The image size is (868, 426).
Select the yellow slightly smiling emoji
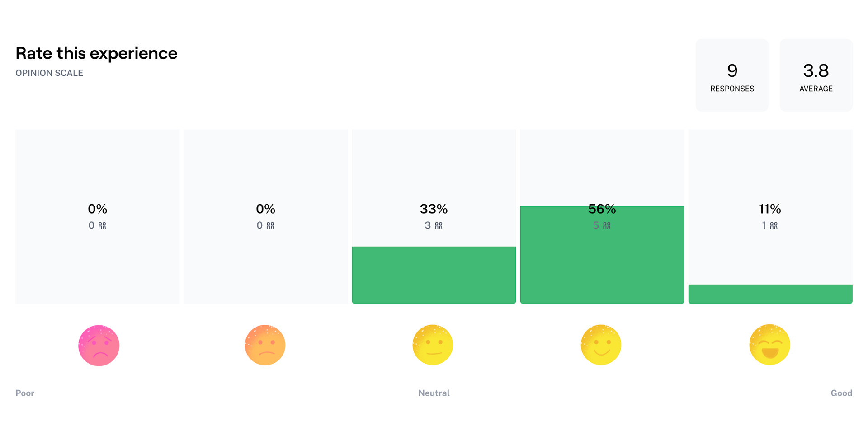click(x=601, y=345)
